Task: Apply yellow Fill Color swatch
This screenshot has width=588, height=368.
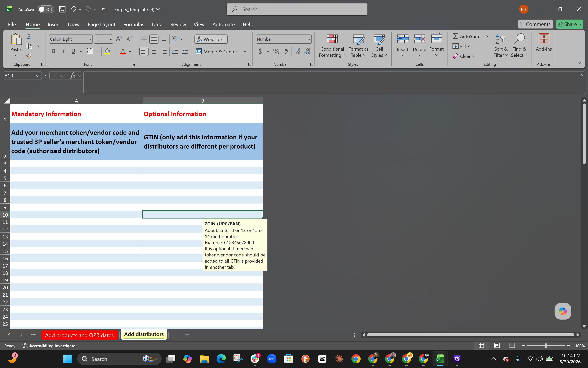Action: pos(107,51)
